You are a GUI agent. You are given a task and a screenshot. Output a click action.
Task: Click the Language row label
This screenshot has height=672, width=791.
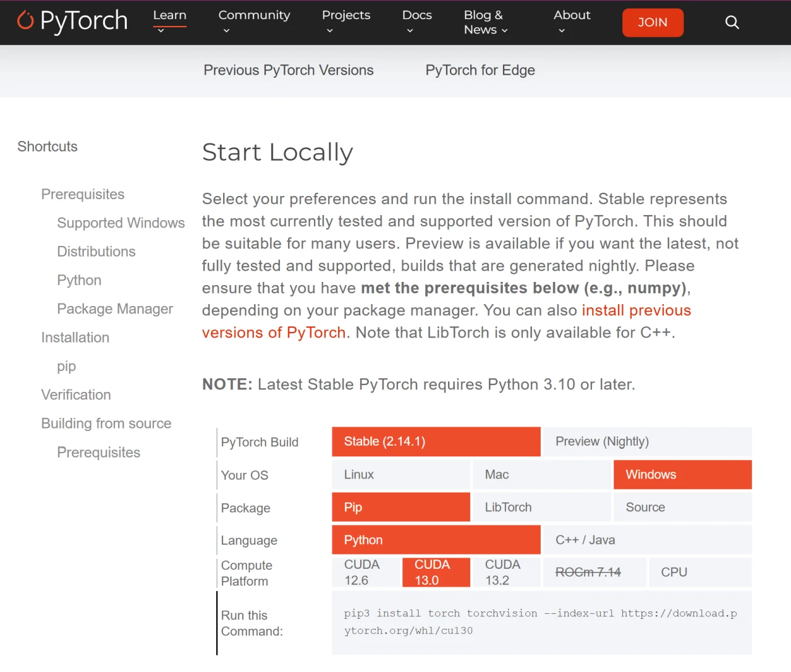[x=249, y=540]
